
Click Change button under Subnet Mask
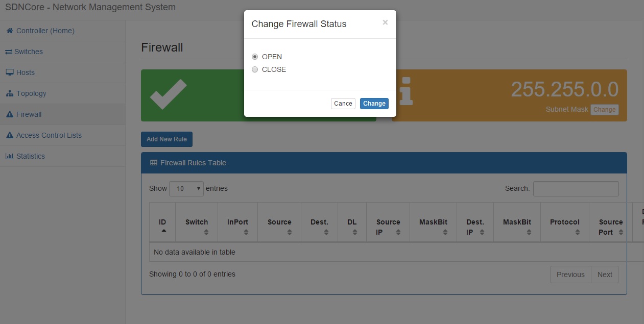(605, 110)
